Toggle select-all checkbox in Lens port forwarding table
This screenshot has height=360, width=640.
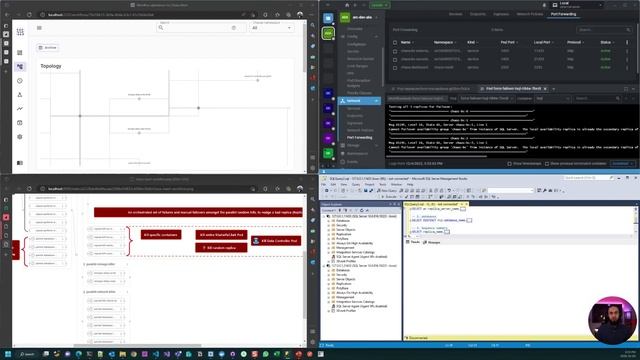coord(395,42)
